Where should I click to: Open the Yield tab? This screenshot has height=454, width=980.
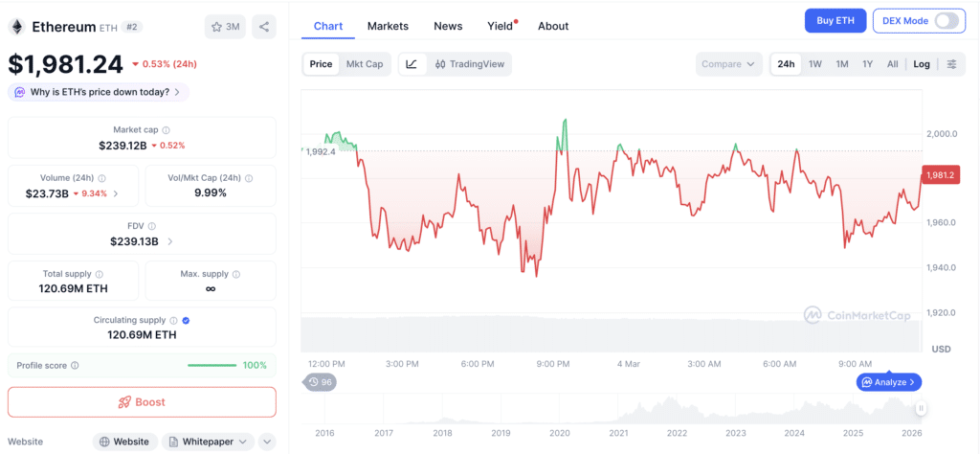point(500,26)
